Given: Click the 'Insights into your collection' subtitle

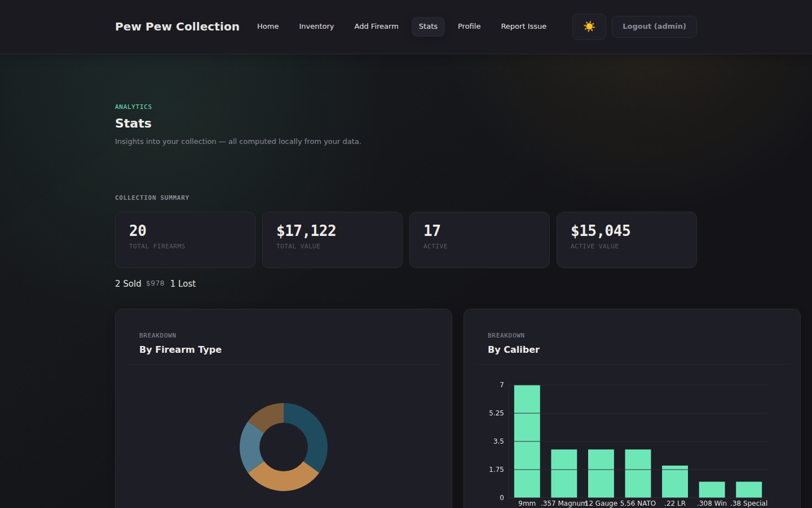Looking at the screenshot, I should [238, 141].
